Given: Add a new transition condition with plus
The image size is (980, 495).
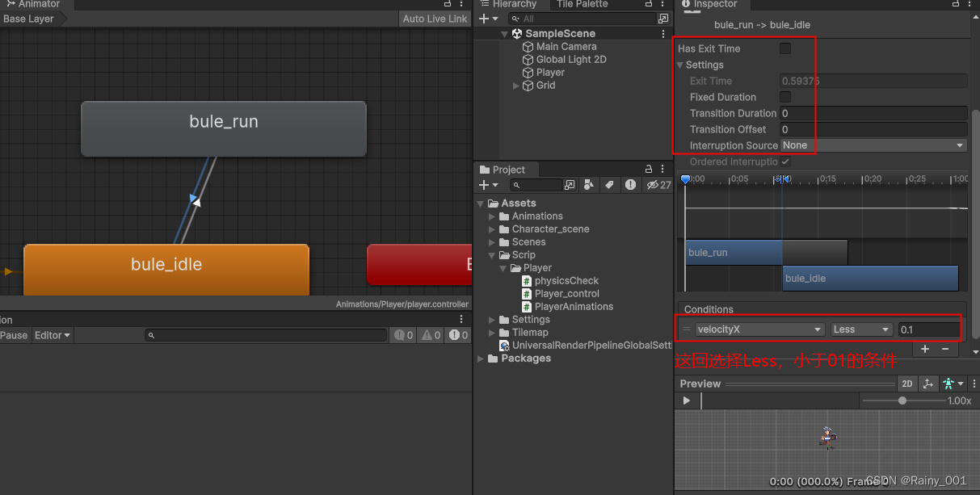Looking at the screenshot, I should click(925, 349).
